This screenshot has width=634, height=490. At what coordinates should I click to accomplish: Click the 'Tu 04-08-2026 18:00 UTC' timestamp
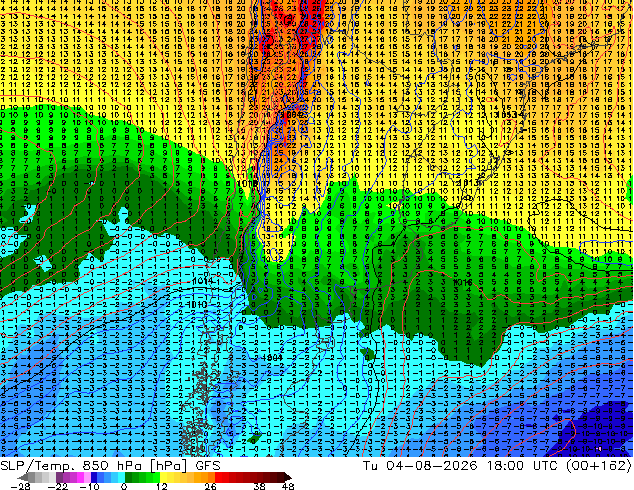pyautogui.click(x=461, y=466)
